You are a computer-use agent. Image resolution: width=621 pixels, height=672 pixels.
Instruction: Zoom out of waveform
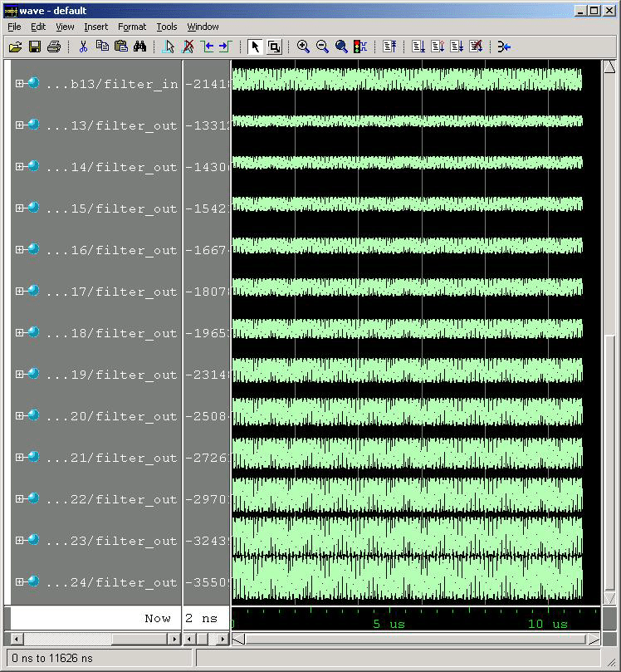[322, 47]
